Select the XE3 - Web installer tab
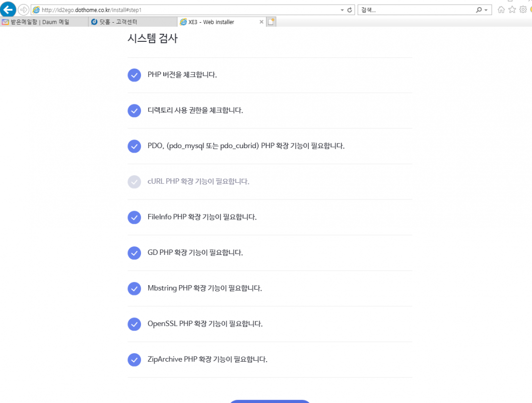532x403 pixels. [x=217, y=22]
